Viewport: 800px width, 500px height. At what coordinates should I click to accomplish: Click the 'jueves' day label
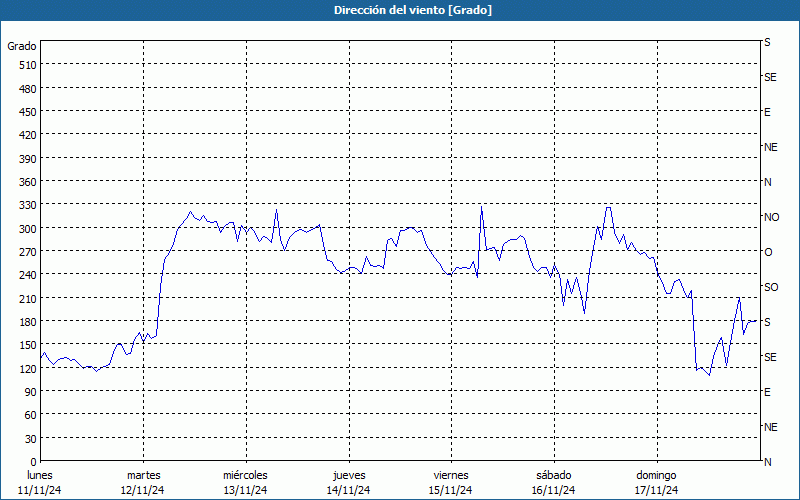(349, 475)
